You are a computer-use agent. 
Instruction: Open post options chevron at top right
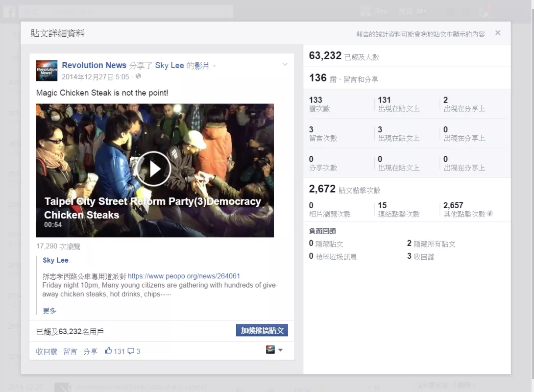coord(285,64)
